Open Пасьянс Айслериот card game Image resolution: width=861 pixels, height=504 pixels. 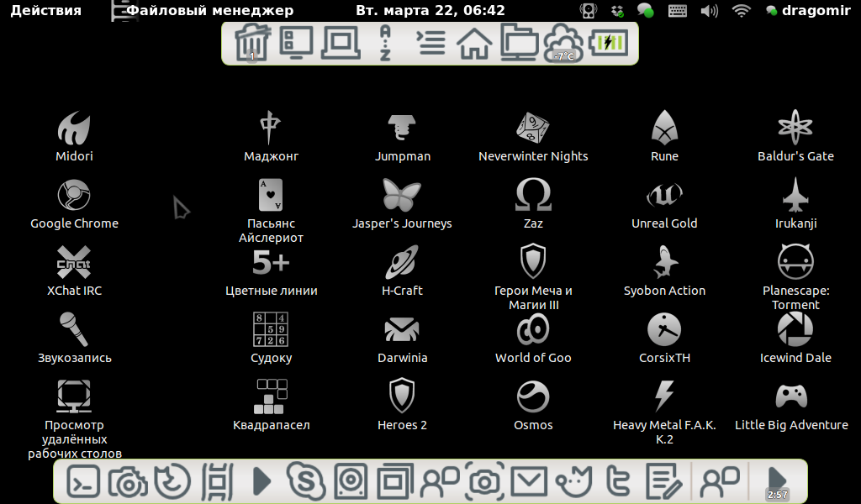coord(271,195)
